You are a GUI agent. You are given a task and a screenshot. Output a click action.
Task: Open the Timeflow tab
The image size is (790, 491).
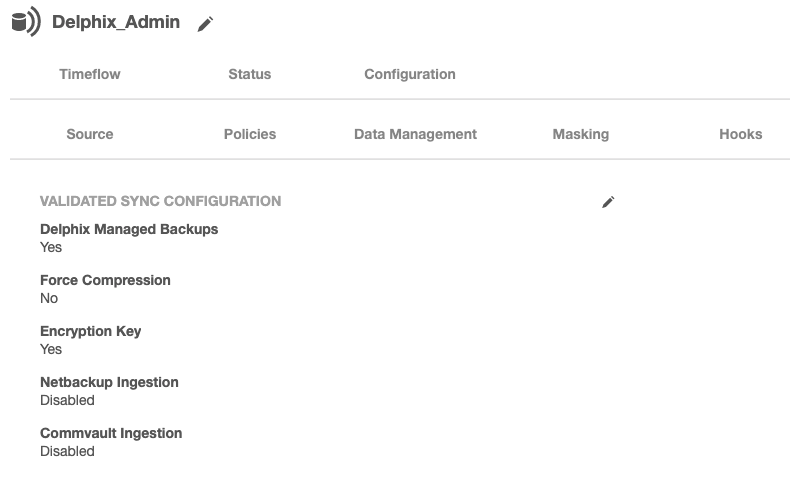pos(90,74)
